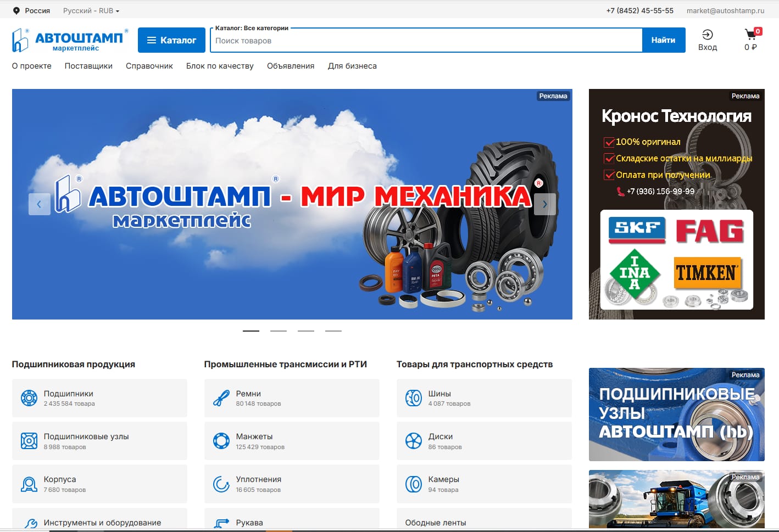Viewport: 779px width, 532px height.
Task: Select fourth carousel slide indicator
Action: point(333,331)
